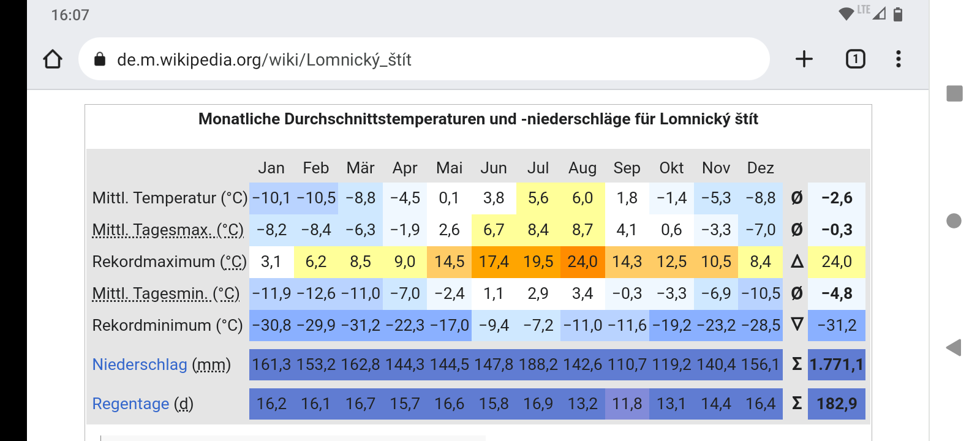Screen dimensions: 980x441
Task: Tap the total precipitation 1.771,1 cell
Action: point(836,364)
